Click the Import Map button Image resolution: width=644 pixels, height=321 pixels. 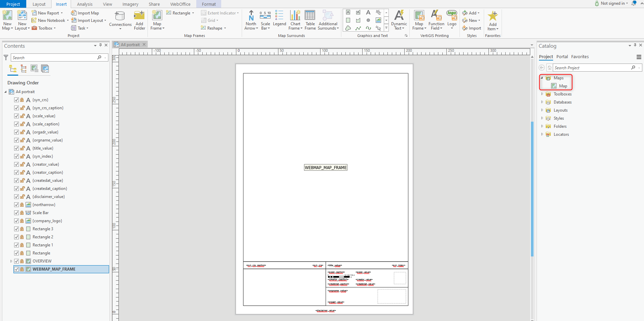point(85,13)
